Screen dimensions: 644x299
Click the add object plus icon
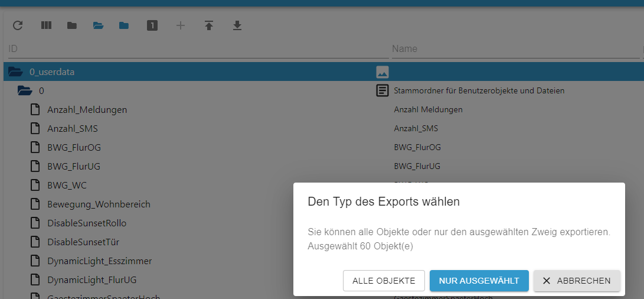click(181, 26)
